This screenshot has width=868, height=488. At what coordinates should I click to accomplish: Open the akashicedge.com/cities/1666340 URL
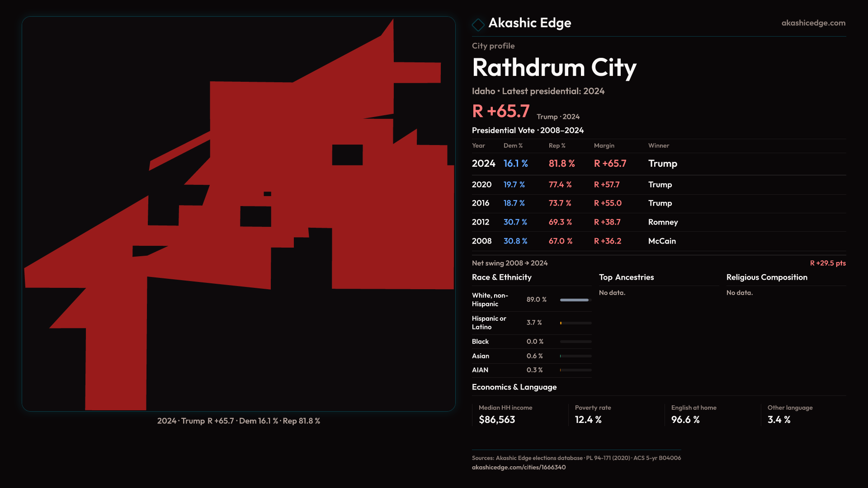[519, 467]
